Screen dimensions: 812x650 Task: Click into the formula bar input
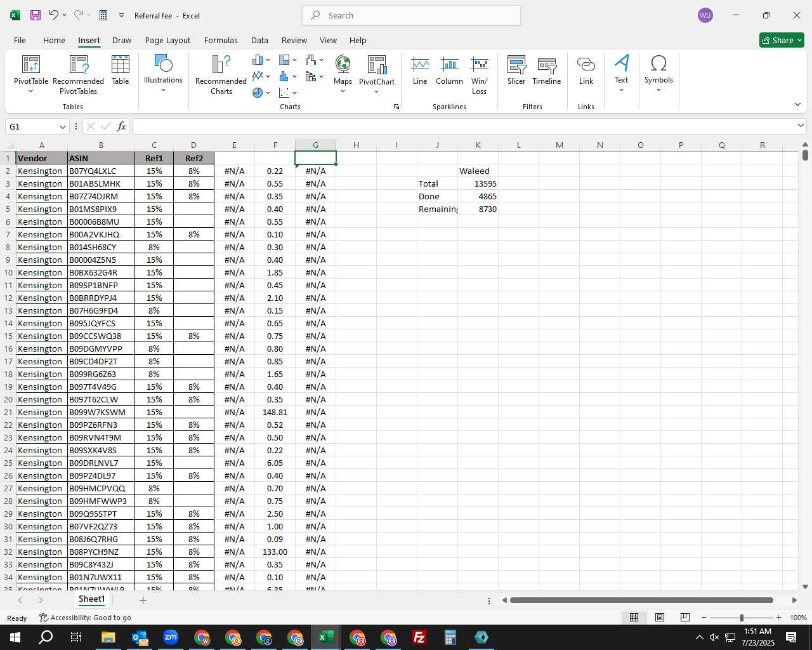pyautogui.click(x=463, y=126)
